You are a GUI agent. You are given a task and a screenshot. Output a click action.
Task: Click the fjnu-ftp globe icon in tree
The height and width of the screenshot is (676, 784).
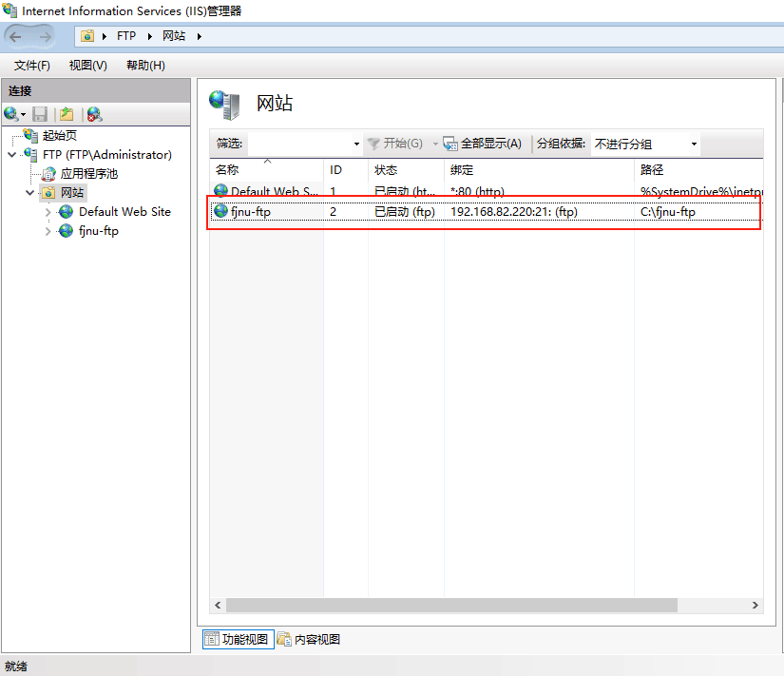66,231
